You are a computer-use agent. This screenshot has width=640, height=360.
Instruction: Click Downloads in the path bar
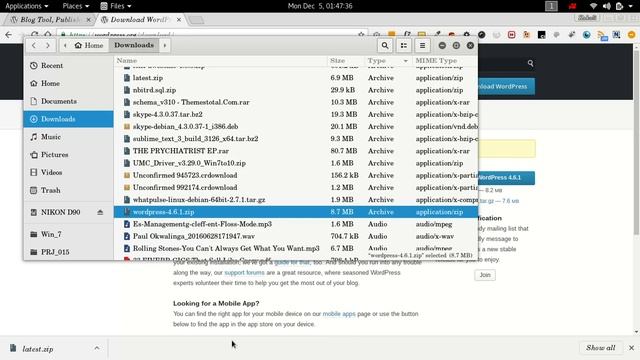(134, 45)
